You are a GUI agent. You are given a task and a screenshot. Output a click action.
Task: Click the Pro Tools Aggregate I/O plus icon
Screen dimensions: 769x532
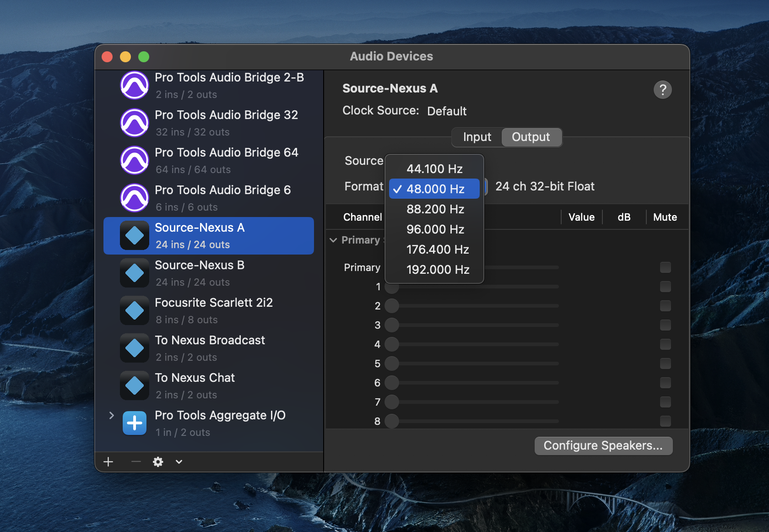134,423
